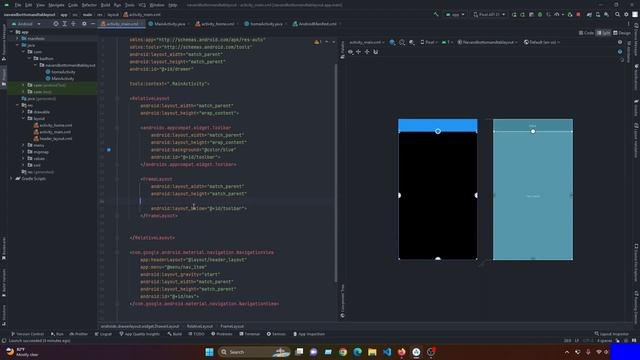Click the taskbar Search box
This screenshot has height=360, width=640.
(255, 352)
